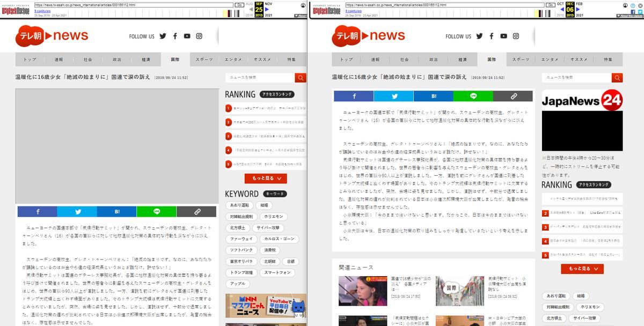
Task: Open 社会 tab in left window
Action: point(88,60)
